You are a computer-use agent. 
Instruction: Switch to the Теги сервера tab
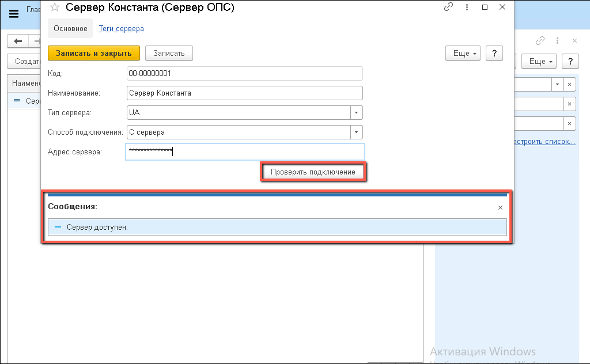coord(121,28)
